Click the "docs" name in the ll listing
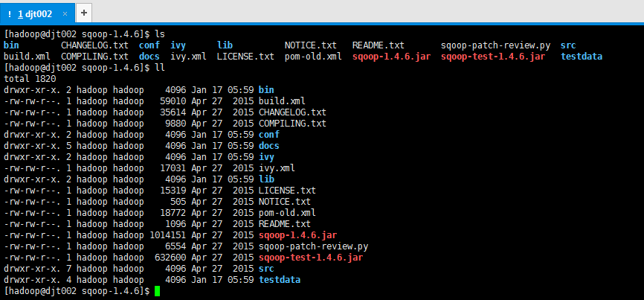Viewport: 644px width, 300px height. point(269,145)
